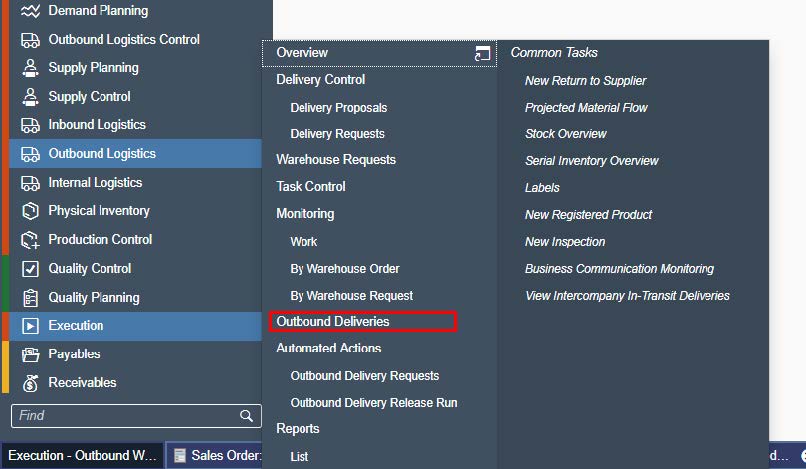Select Outbound Logistics in the sidebar

(x=136, y=154)
